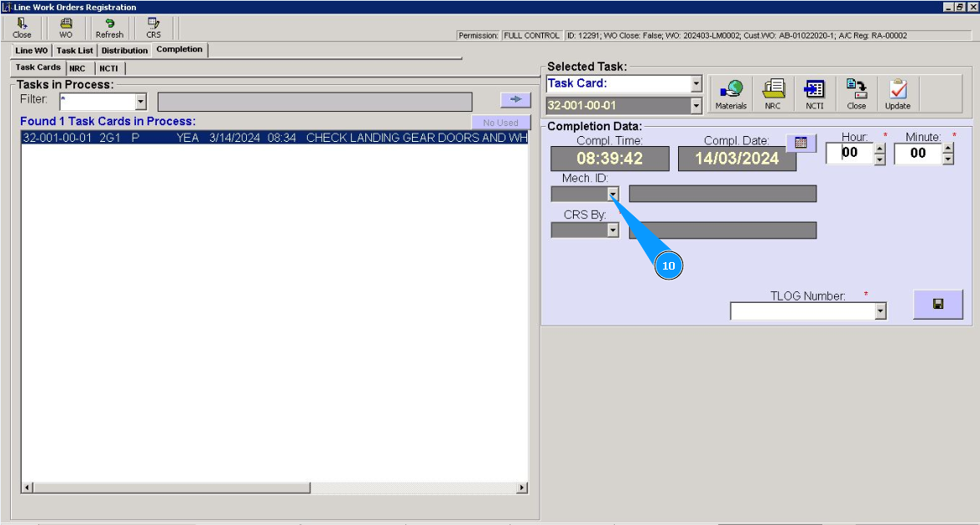This screenshot has height=525, width=980.
Task: Open the WO toolbar icon
Action: tap(66, 28)
